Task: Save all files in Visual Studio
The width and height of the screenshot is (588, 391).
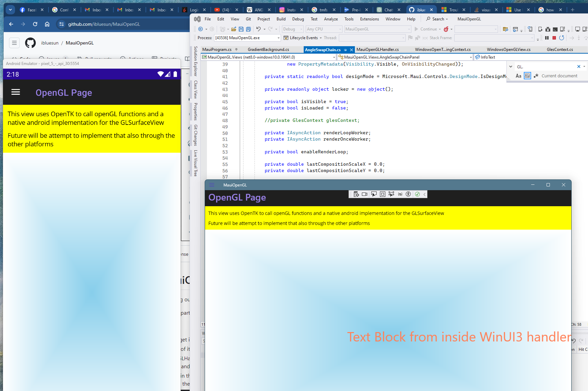Action: coord(248,29)
